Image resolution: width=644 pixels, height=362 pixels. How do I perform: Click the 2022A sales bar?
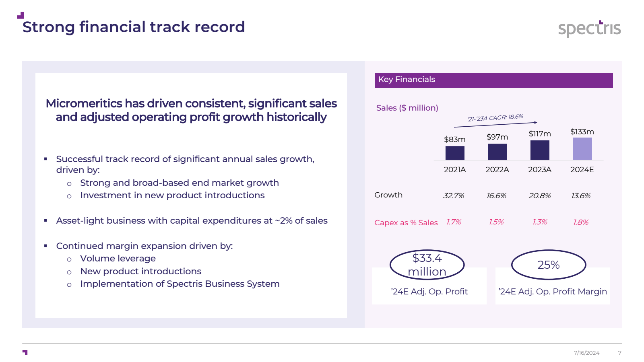tap(497, 152)
